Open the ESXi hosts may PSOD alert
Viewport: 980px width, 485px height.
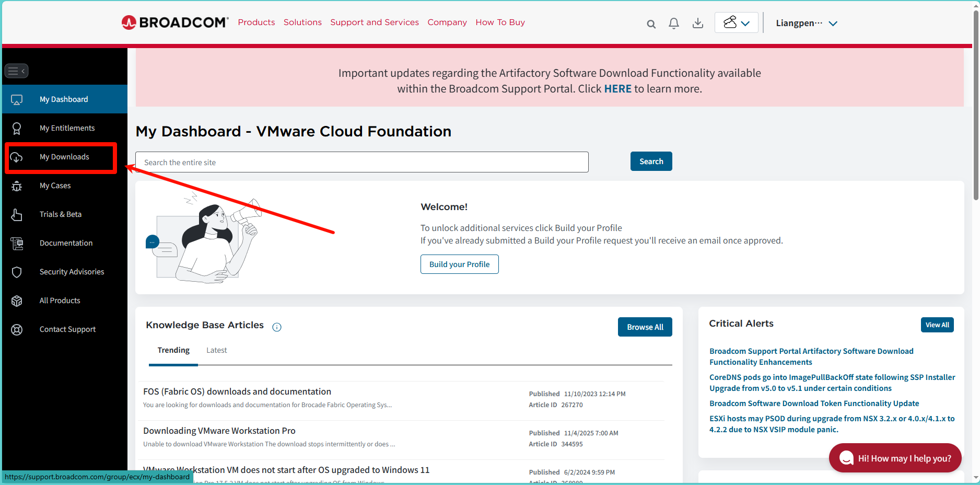tap(832, 424)
